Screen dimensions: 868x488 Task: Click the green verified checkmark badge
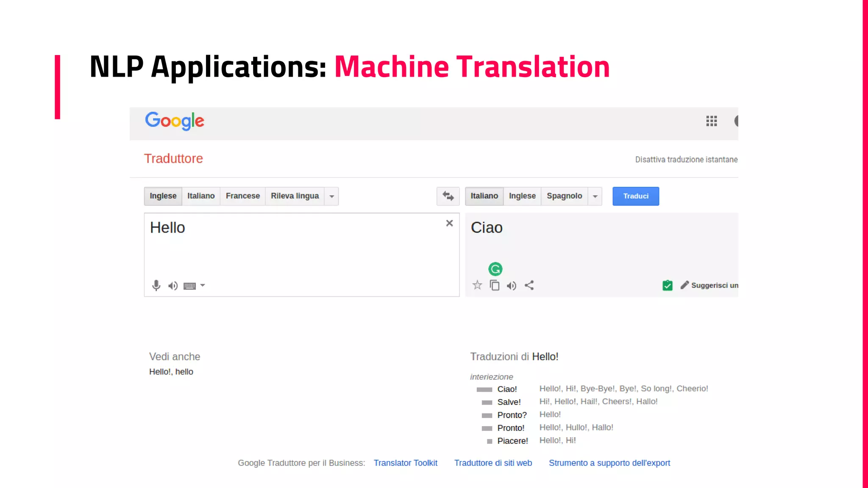(668, 286)
